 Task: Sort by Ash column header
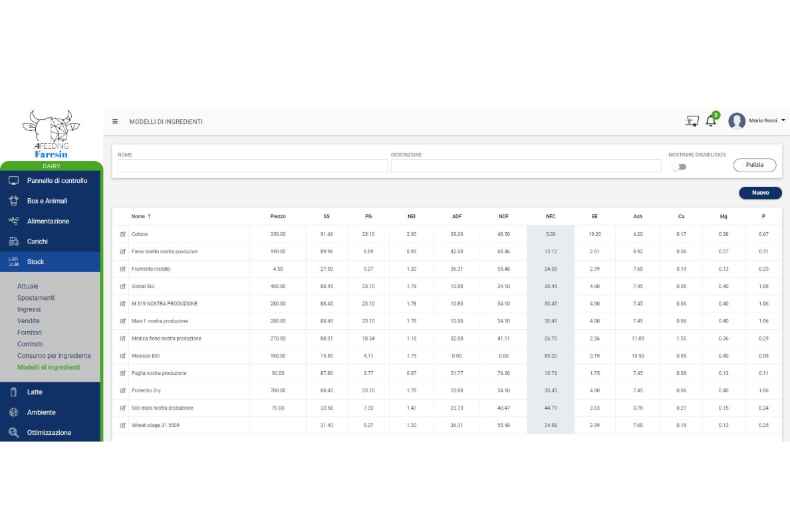click(638, 216)
